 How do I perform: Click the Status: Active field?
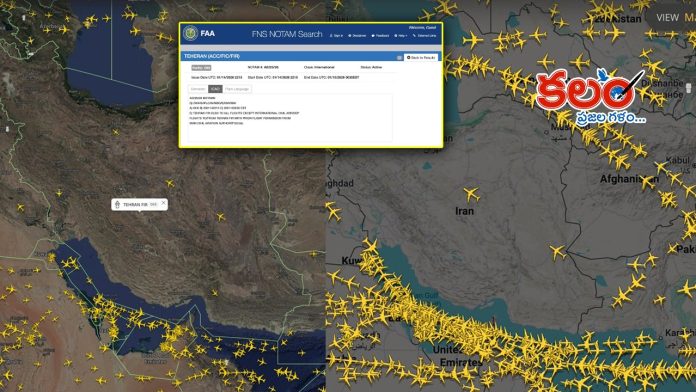(371, 67)
